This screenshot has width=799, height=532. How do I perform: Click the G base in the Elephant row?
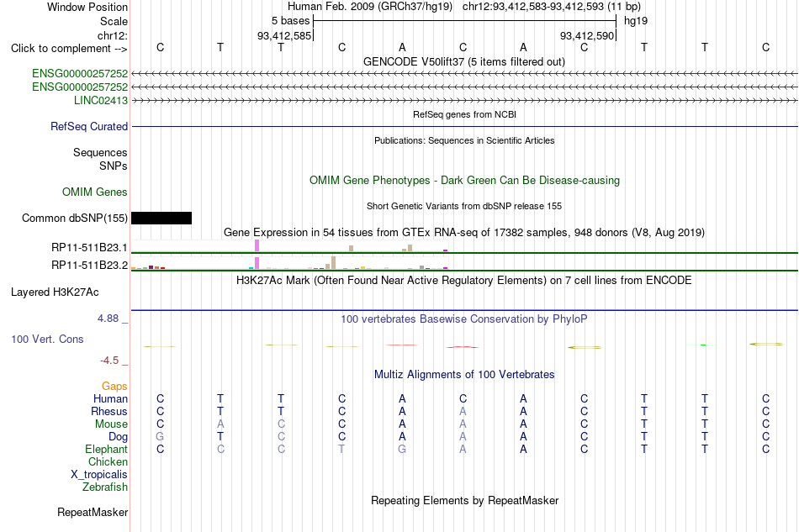pyautogui.click(x=402, y=449)
